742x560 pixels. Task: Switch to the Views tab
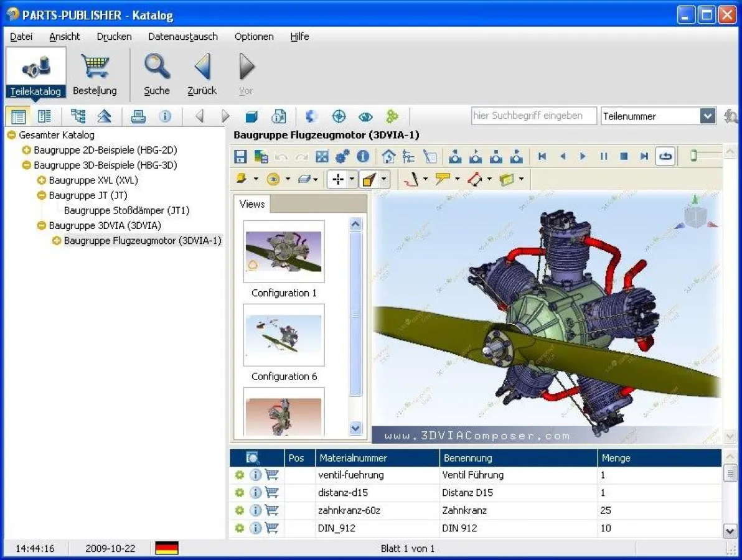[x=251, y=204]
